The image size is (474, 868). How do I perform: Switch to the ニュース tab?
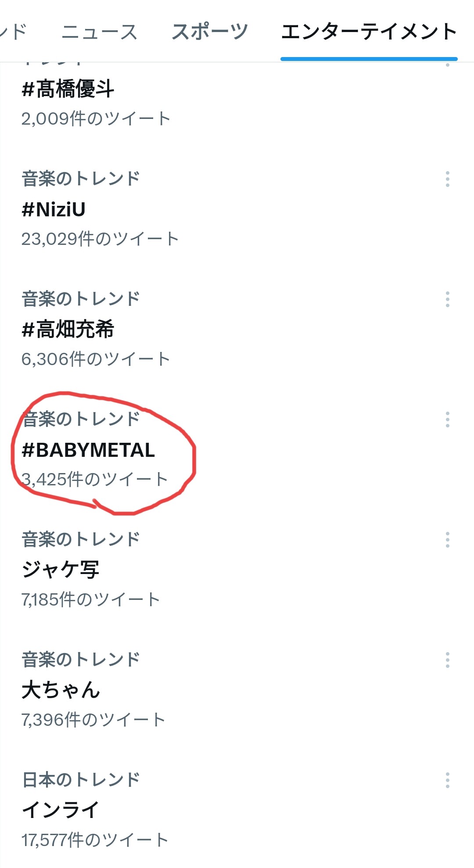pos(100,32)
